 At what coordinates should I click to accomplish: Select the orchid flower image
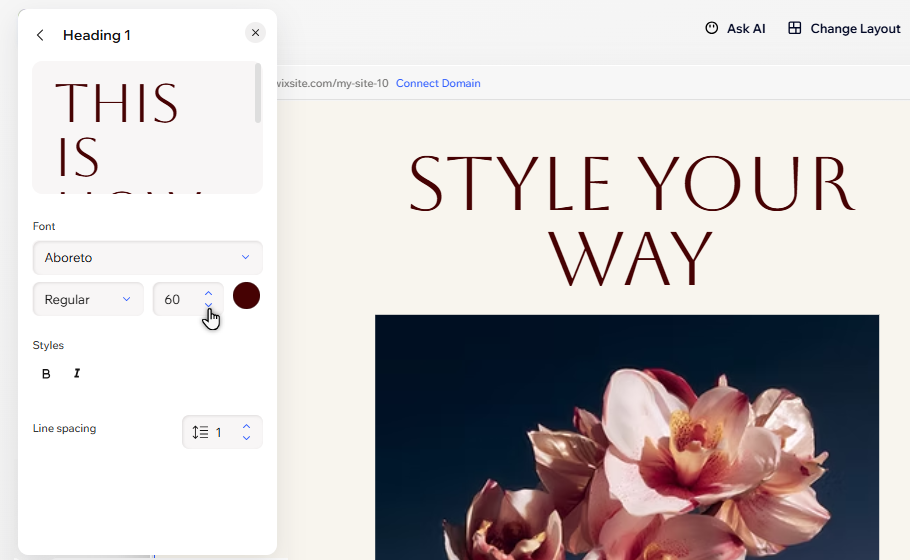627,438
